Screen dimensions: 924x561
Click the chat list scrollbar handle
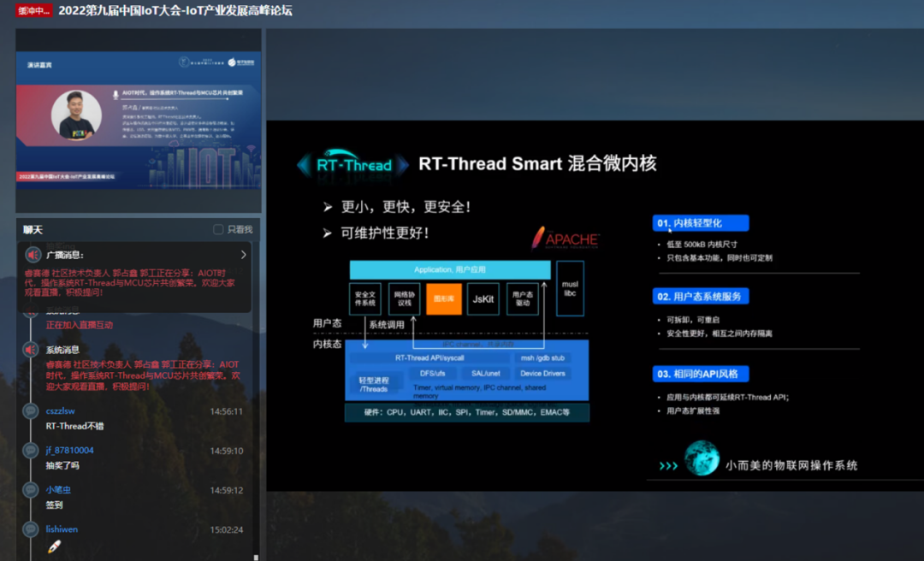coord(256,557)
